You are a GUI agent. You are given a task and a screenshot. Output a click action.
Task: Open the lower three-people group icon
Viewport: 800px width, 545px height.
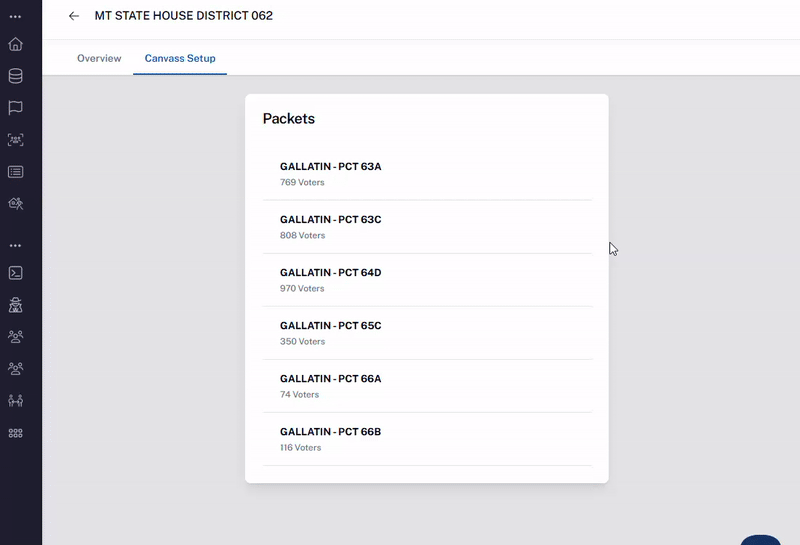[x=15, y=368]
